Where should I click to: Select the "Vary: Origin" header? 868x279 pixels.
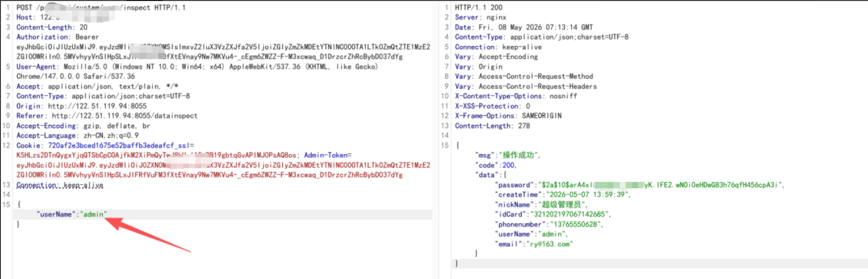[x=479, y=67]
